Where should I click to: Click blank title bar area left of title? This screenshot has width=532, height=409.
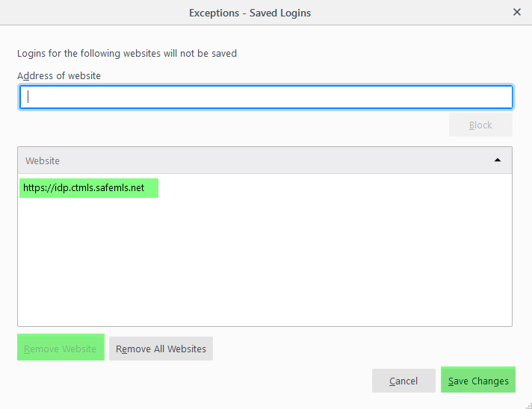90,13
